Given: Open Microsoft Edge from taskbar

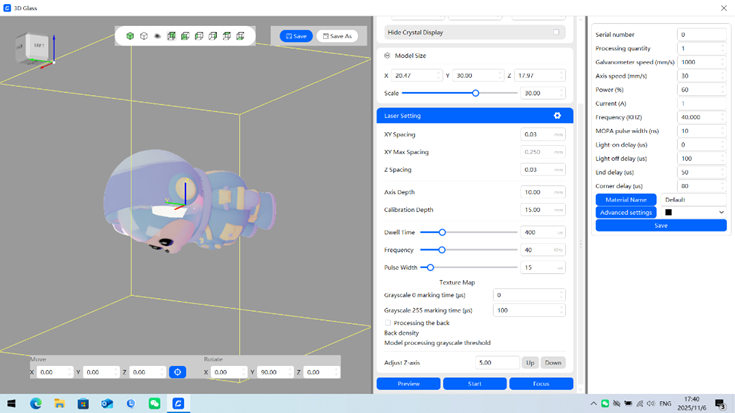Looking at the screenshot, I should 36,404.
